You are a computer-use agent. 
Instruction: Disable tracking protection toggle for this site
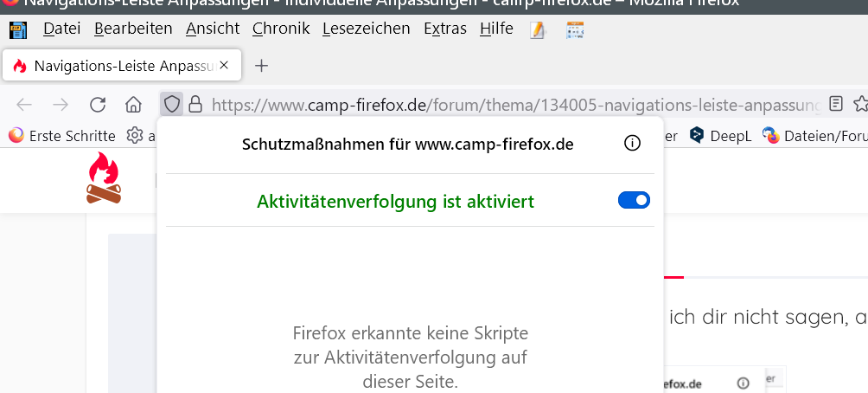coord(634,201)
